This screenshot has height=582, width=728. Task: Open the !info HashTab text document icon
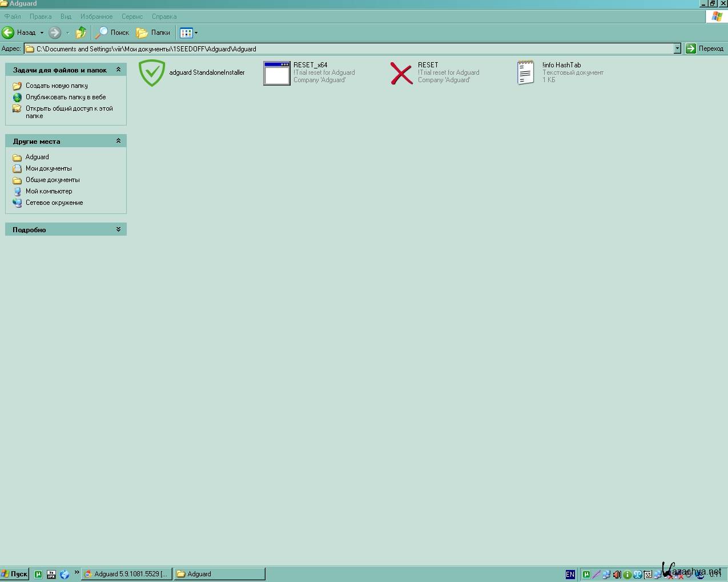[525, 73]
